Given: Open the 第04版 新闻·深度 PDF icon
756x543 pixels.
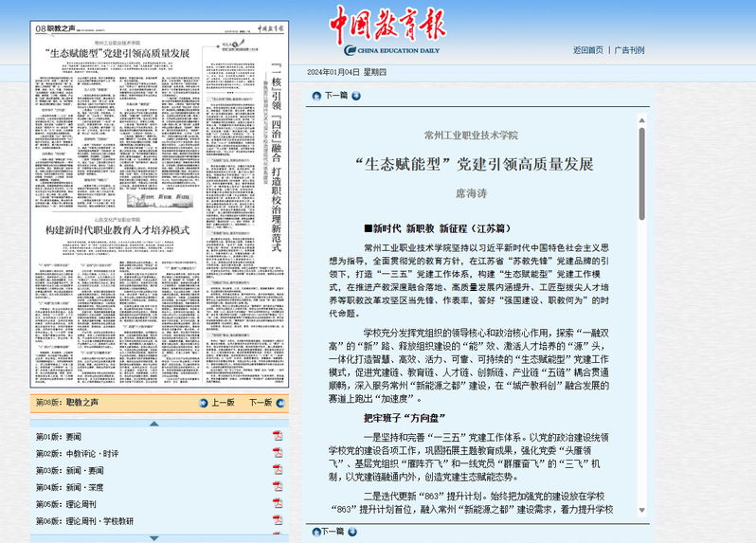Looking at the screenshot, I should (x=278, y=487).
